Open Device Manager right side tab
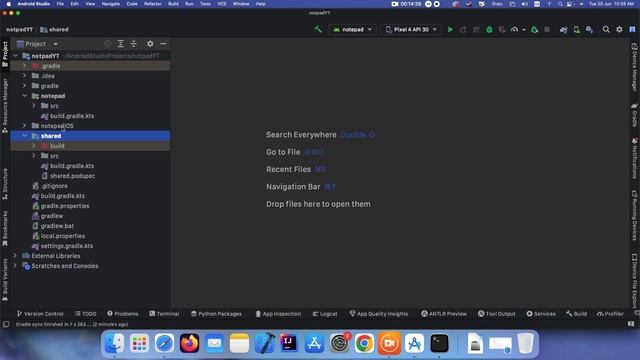 [x=634, y=67]
